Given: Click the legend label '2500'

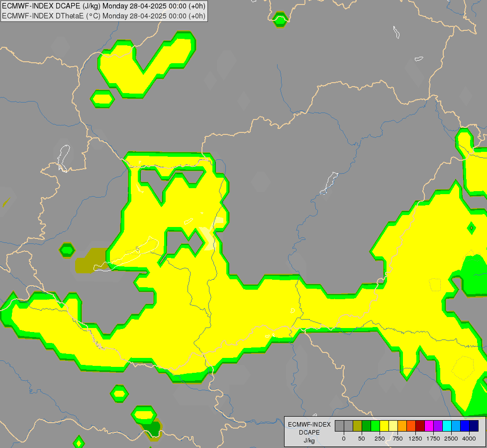Looking at the screenshot, I should click(x=451, y=439).
